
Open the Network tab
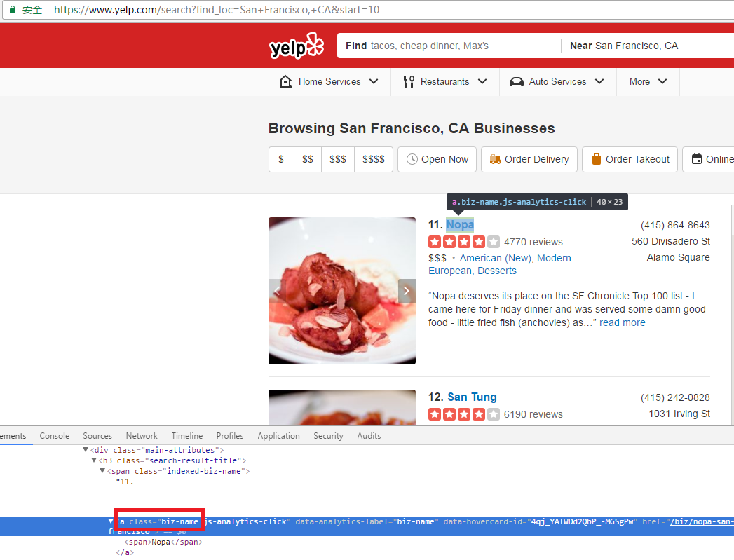pyautogui.click(x=142, y=435)
